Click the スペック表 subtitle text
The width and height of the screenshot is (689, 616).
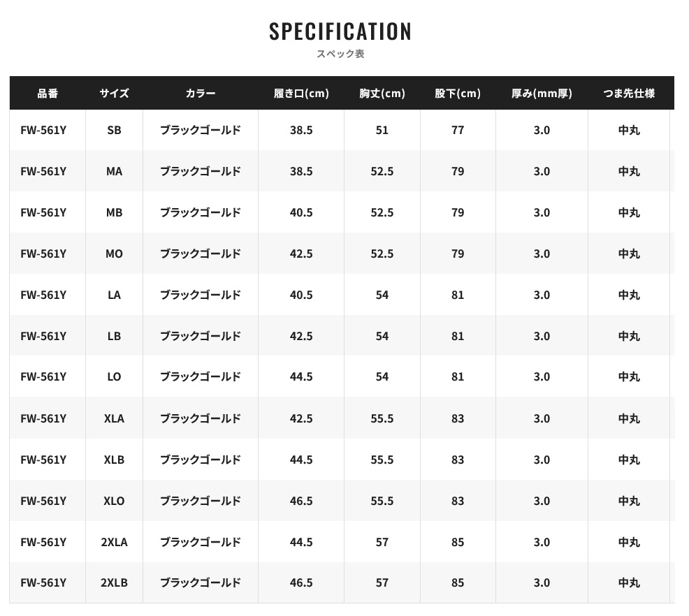[x=340, y=54]
